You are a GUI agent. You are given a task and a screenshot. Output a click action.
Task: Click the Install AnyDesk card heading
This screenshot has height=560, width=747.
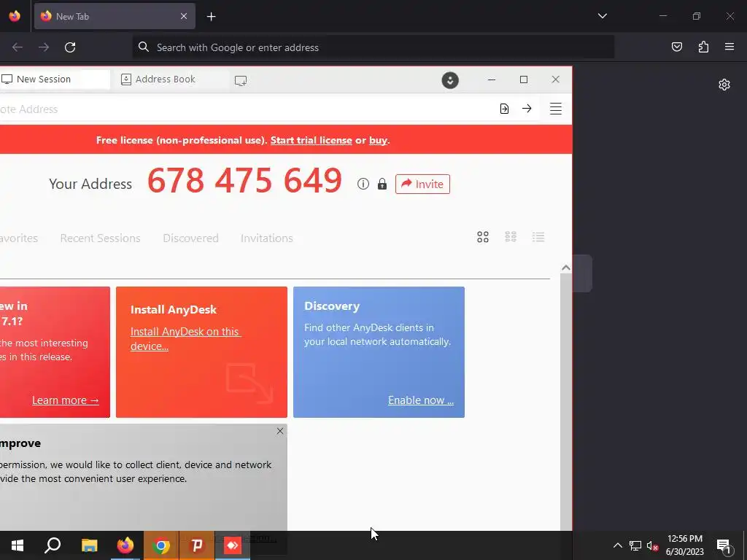coord(174,309)
